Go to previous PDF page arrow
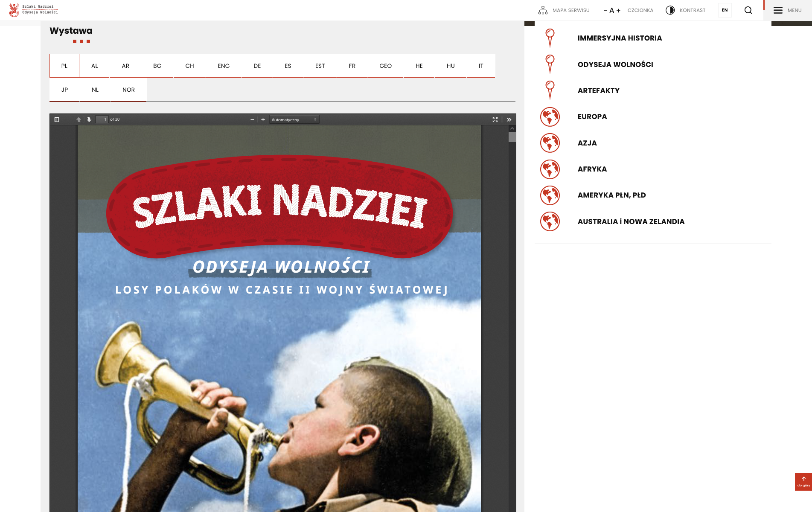The image size is (812, 512). pos(79,119)
